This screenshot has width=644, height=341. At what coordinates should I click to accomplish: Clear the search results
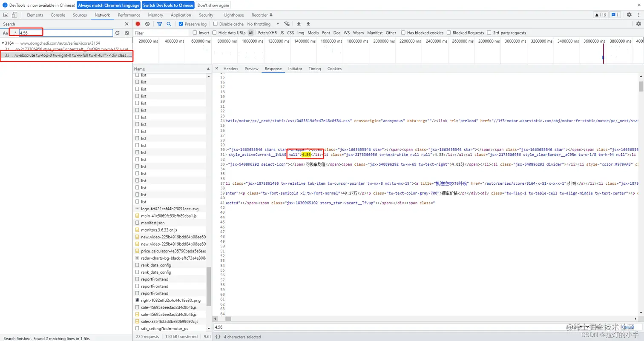(x=127, y=33)
